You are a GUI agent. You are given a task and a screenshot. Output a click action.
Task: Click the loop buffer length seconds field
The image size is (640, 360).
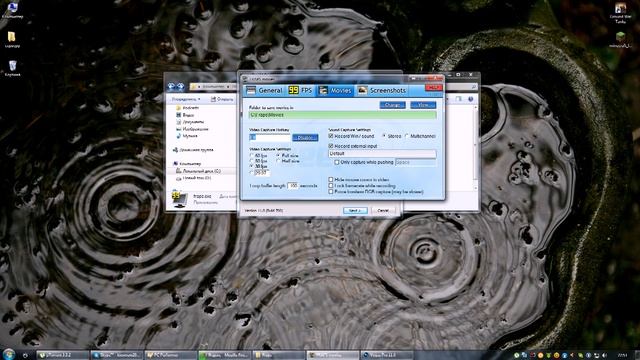coord(293,186)
